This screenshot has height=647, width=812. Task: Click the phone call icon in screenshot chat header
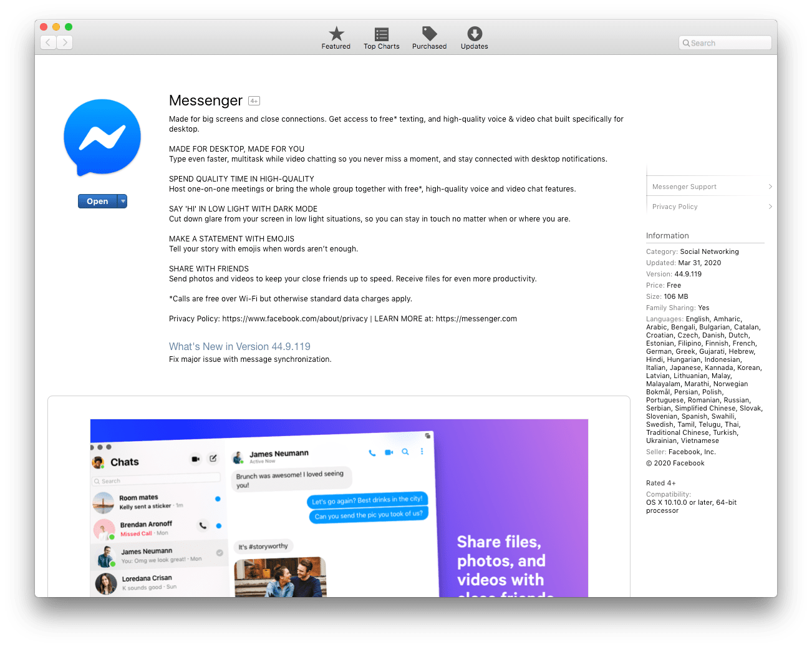pos(372,453)
